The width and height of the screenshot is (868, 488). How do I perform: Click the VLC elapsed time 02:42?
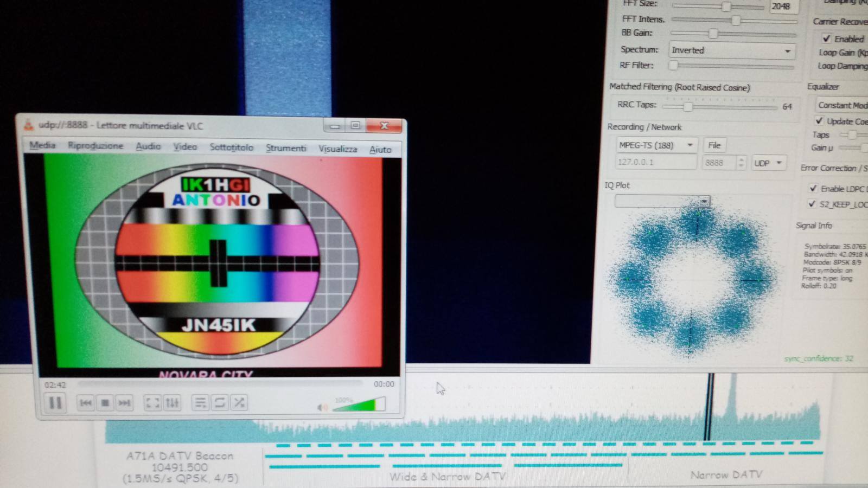tap(55, 385)
